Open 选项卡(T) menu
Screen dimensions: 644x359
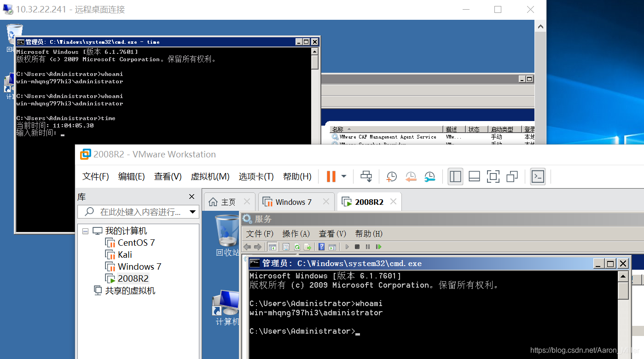tap(256, 177)
